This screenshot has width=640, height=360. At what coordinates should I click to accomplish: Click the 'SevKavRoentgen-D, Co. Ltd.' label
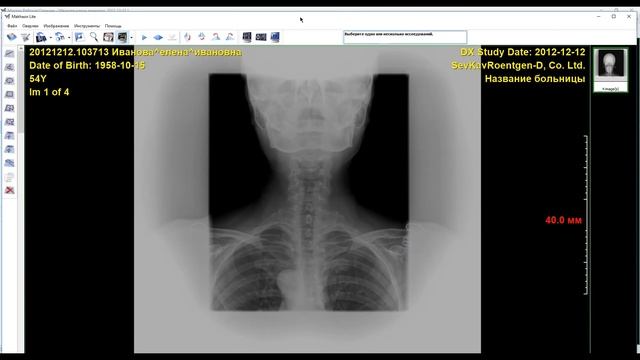518,65
